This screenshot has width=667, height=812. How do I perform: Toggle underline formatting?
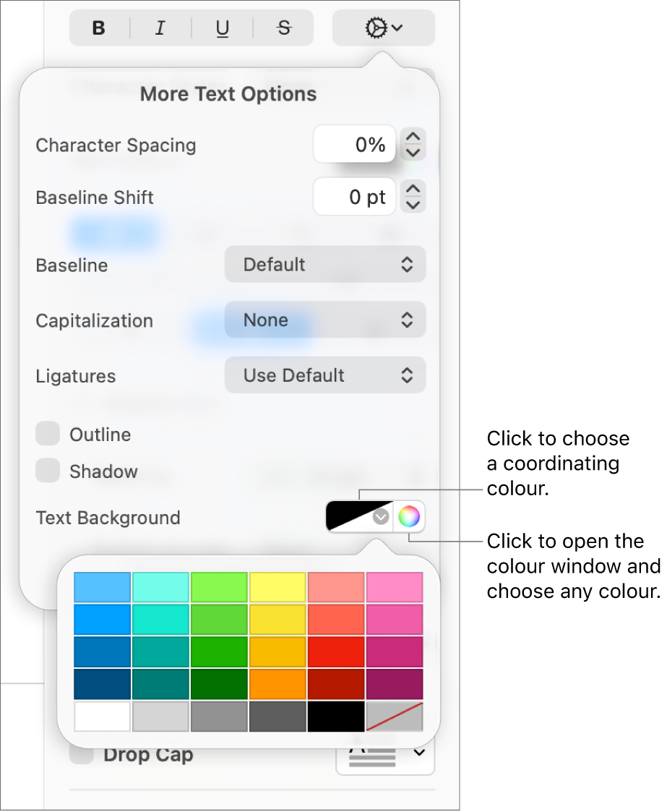[x=222, y=28]
